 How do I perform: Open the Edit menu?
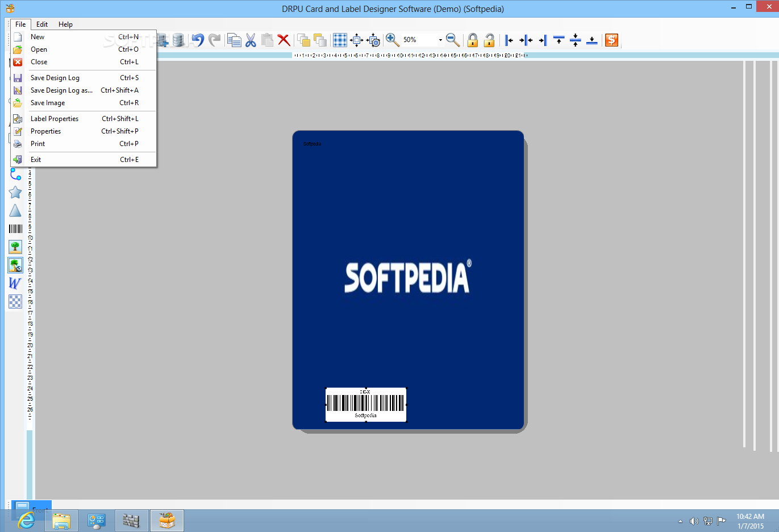42,24
